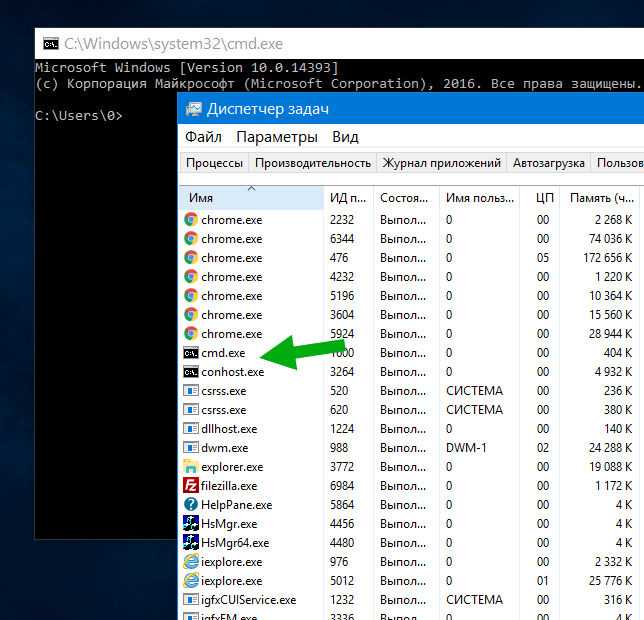This screenshot has height=620, width=644.
Task: Select the HelpPane.exe process name
Action: [x=237, y=505]
